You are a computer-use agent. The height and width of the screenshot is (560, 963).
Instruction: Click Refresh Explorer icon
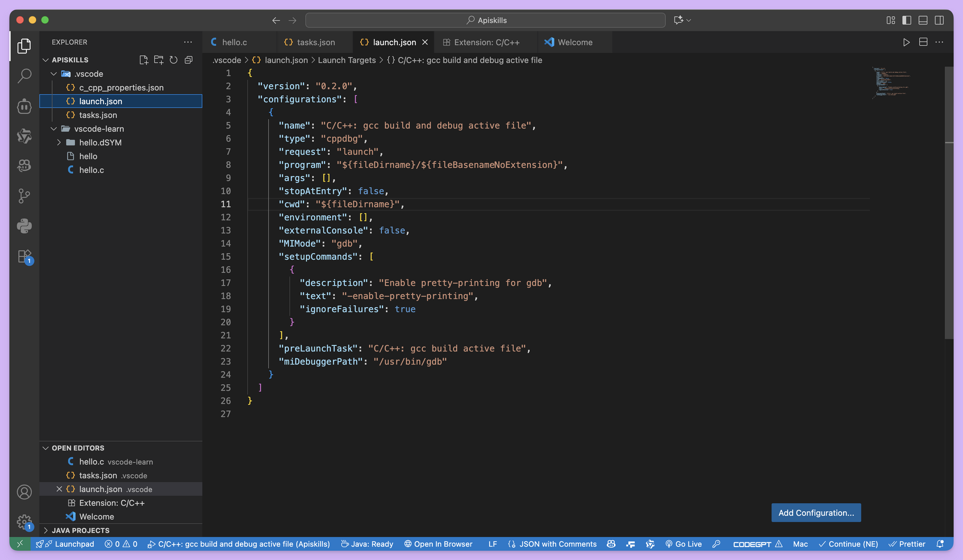[x=173, y=60]
